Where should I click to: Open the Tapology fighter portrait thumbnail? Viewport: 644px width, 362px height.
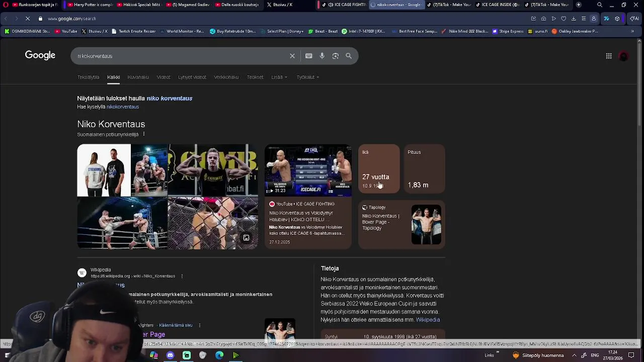(426, 224)
